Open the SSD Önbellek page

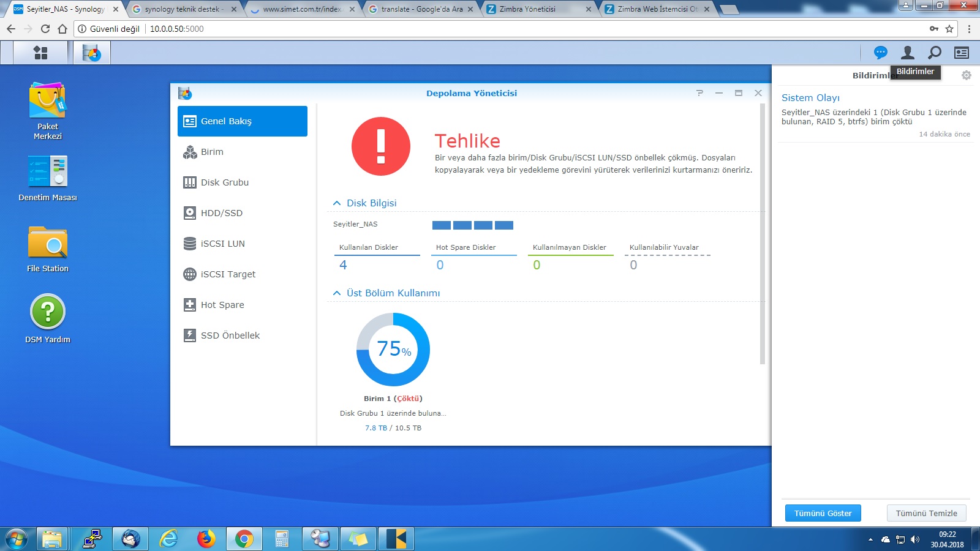230,335
